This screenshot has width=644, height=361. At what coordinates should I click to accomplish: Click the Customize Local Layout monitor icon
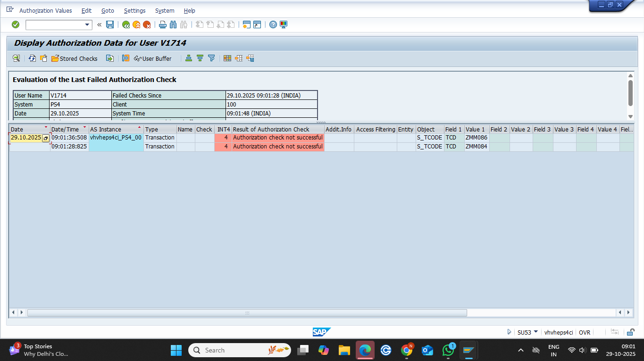coord(284,25)
